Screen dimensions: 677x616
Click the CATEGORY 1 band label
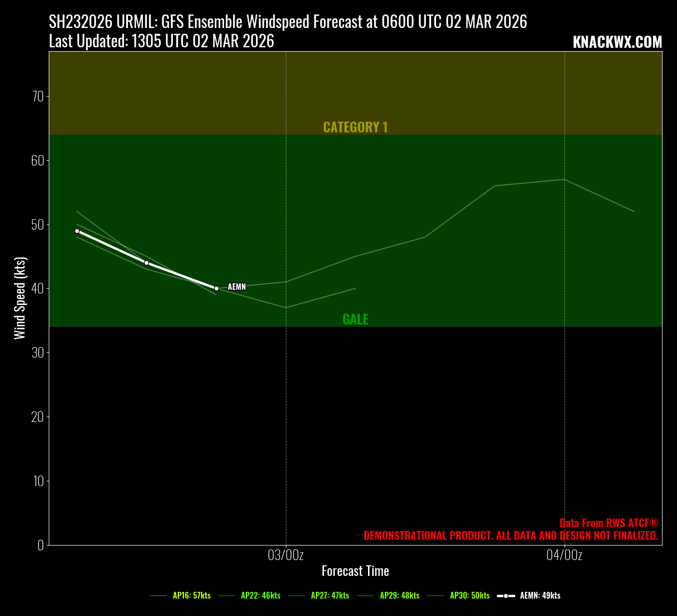[x=355, y=127]
